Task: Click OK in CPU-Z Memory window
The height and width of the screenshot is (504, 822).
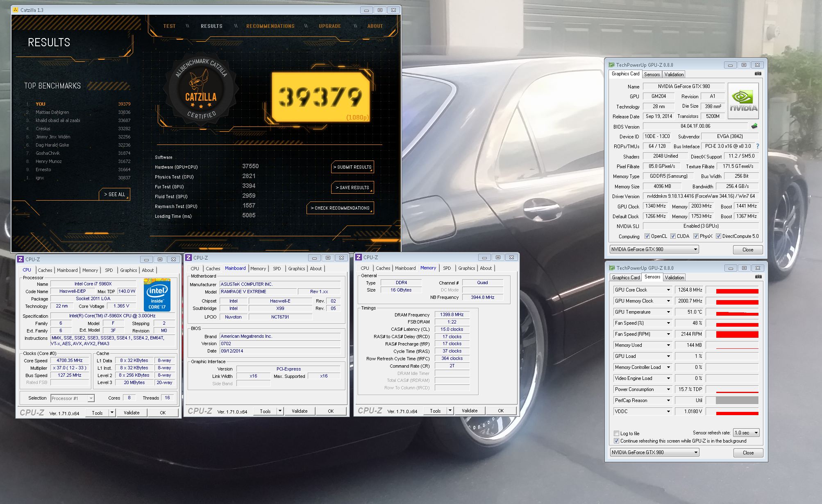Action: coord(501,411)
